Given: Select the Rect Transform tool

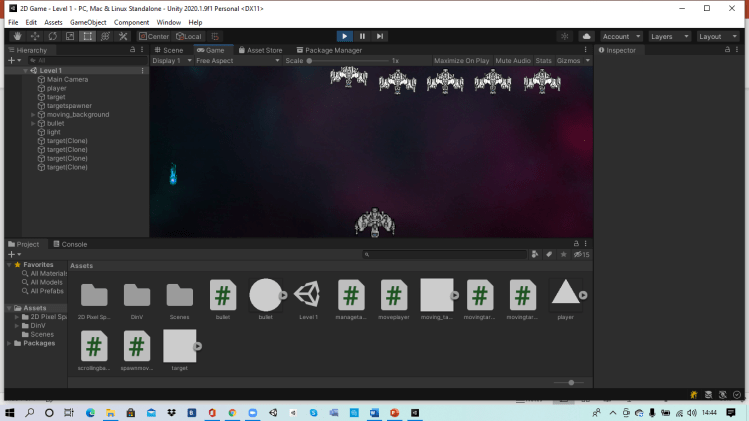Looking at the screenshot, I should tap(87, 36).
